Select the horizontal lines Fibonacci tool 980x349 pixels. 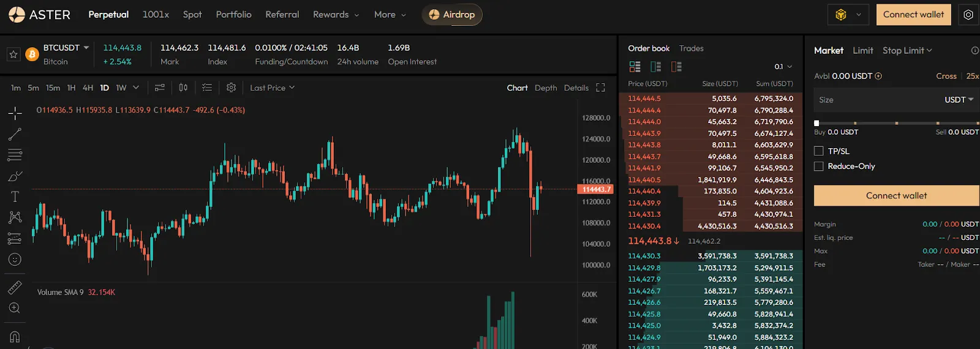coord(15,155)
